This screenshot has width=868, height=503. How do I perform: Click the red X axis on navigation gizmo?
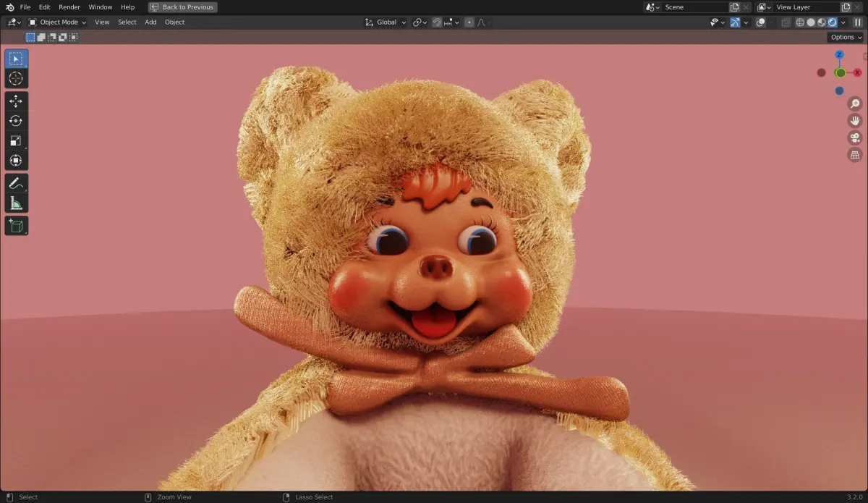[x=857, y=72]
